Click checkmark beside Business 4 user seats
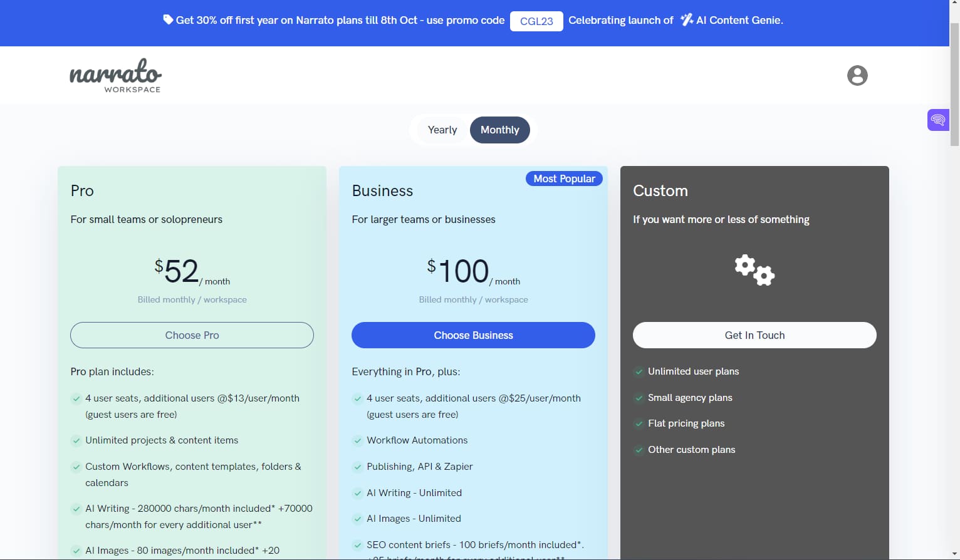The height and width of the screenshot is (560, 960). [x=357, y=399]
